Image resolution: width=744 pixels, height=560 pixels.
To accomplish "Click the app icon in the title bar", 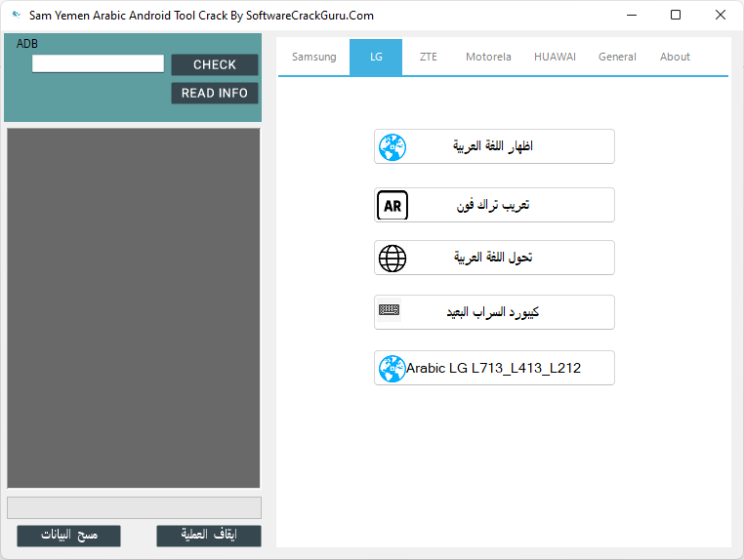I will (x=17, y=15).
